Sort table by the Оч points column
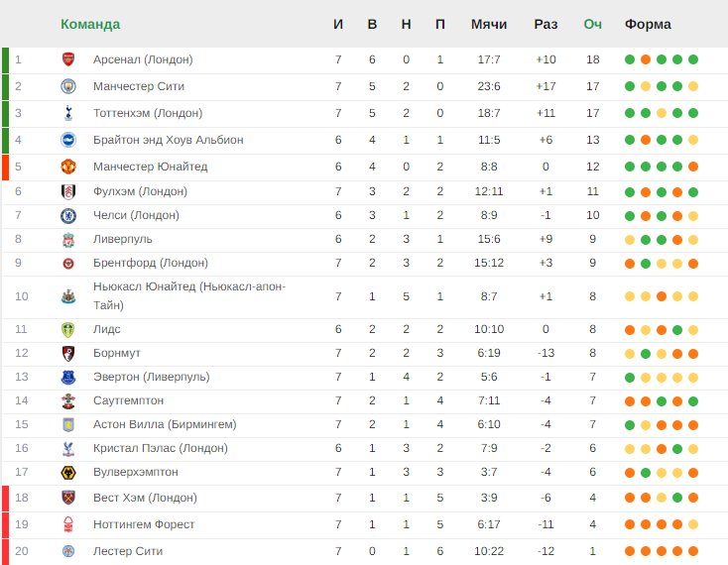The image size is (728, 565). pos(593,24)
